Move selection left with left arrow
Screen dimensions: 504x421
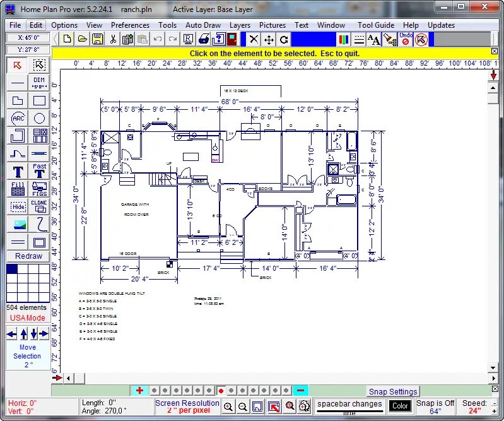[x=11, y=334]
